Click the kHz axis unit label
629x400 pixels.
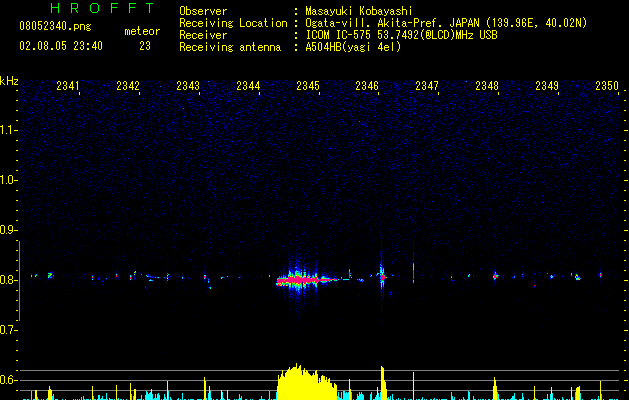coord(9,81)
